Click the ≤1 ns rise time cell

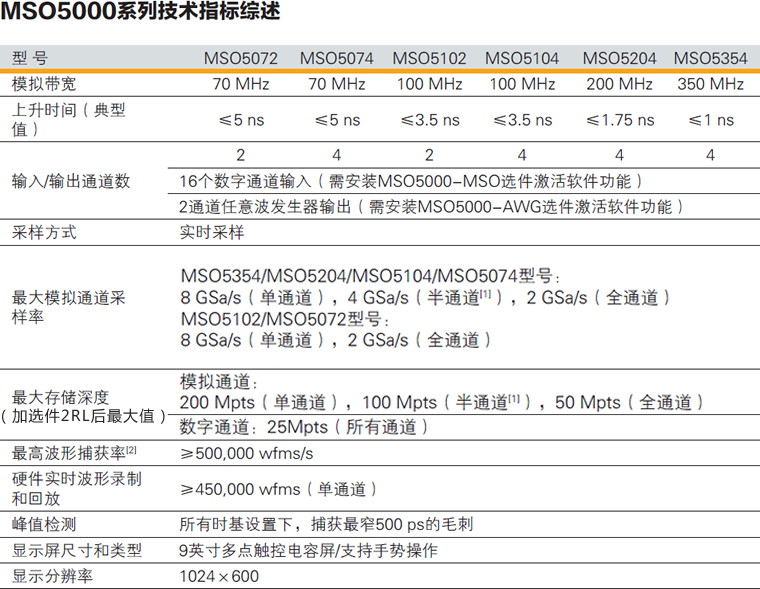(711, 120)
